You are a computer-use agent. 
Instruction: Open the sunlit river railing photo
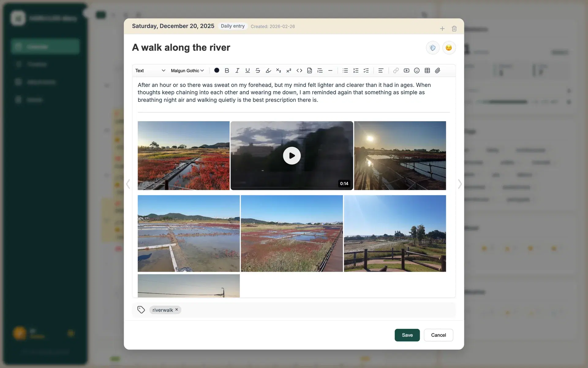[400, 155]
